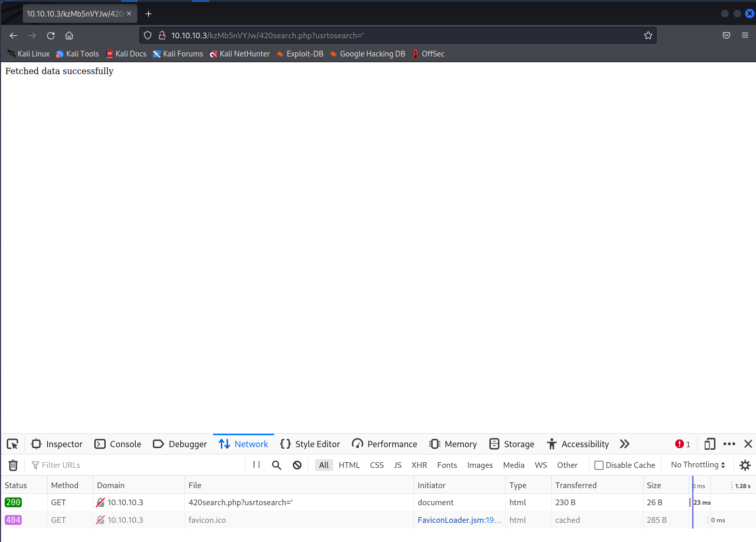
Task: Open the Kali NetHunter bookmark
Action: [239, 54]
